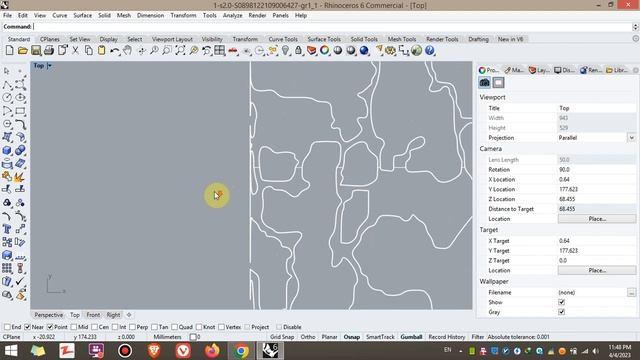640x360 pixels.
Task: Open toolbar options gear beside New in V6
Action: (x=636, y=38)
